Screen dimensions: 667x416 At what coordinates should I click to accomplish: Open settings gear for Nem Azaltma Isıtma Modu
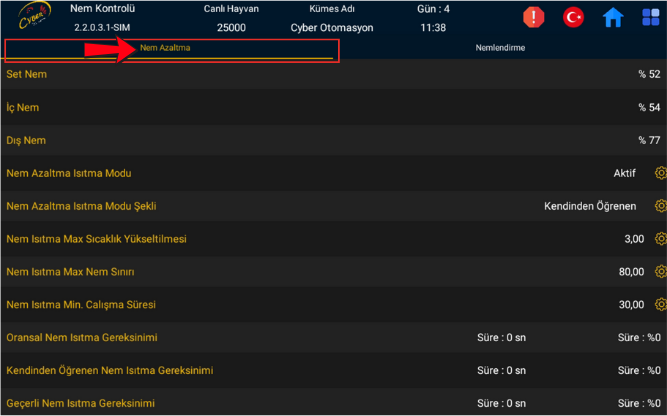(660, 173)
